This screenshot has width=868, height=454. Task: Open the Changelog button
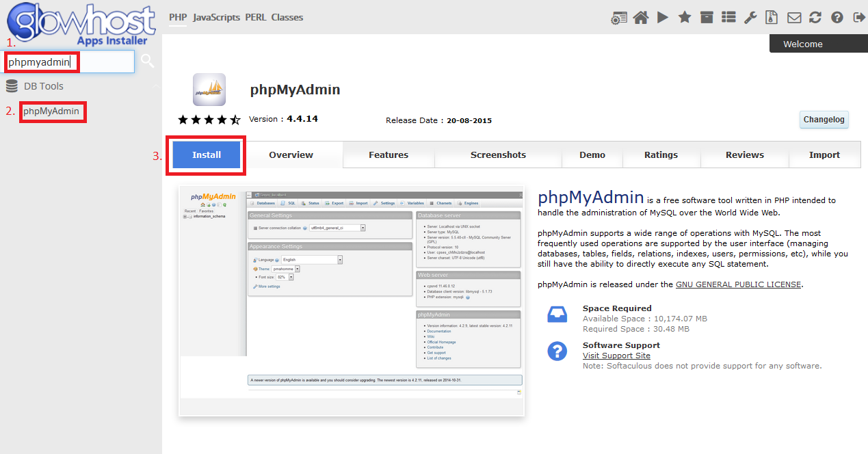click(x=824, y=119)
